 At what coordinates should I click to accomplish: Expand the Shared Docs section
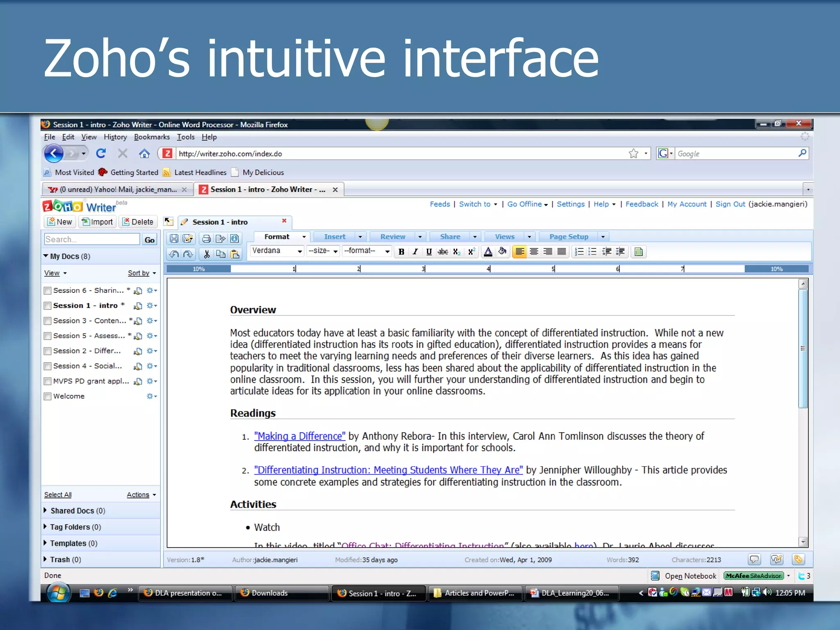46,510
